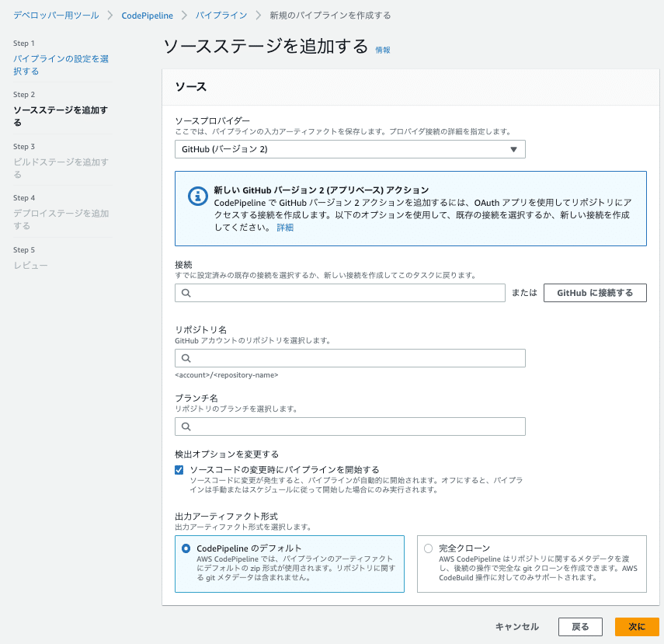Uncheck ソースコードの変更時にパイプラインを開始する

pos(179,470)
